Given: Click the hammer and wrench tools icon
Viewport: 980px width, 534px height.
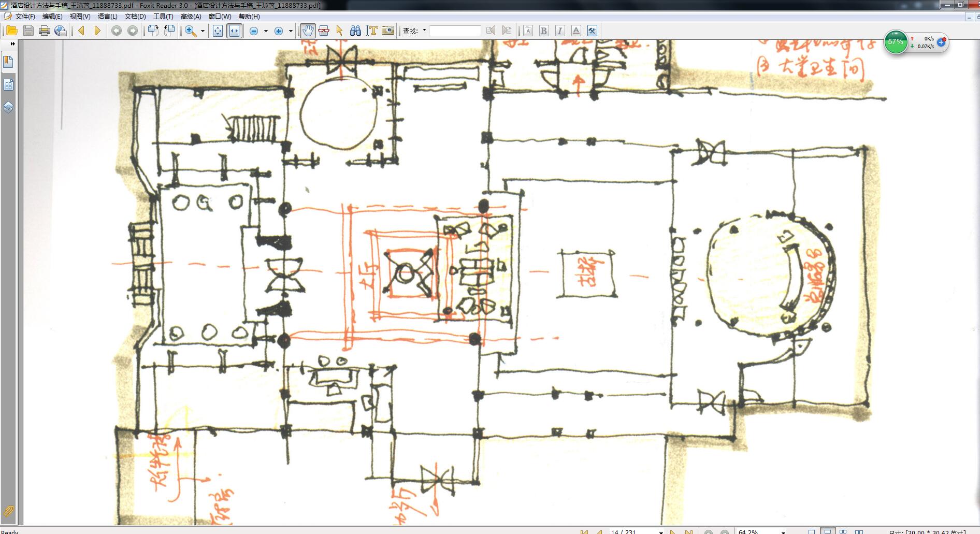Looking at the screenshot, I should [592, 31].
